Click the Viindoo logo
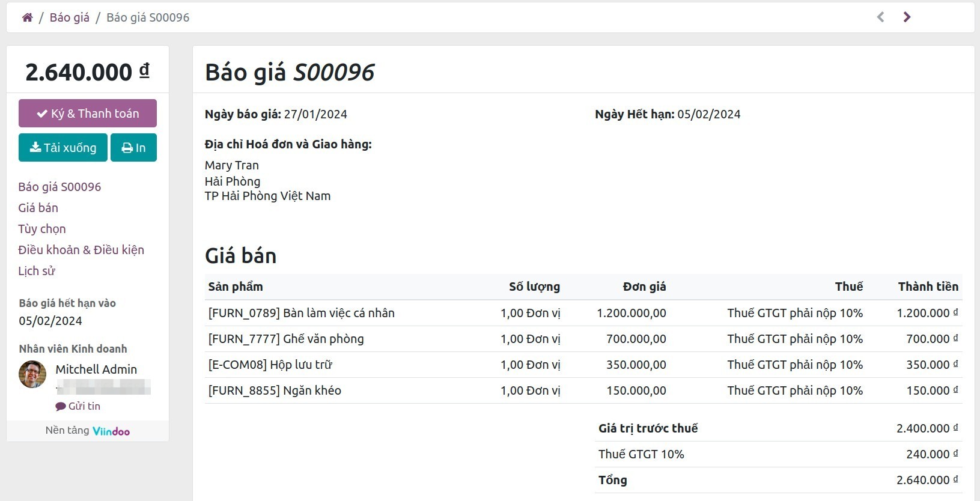This screenshot has width=980, height=501. coord(111,431)
